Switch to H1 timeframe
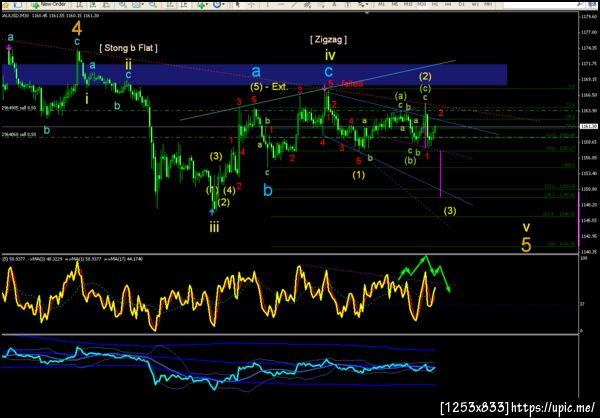 [435, 4]
